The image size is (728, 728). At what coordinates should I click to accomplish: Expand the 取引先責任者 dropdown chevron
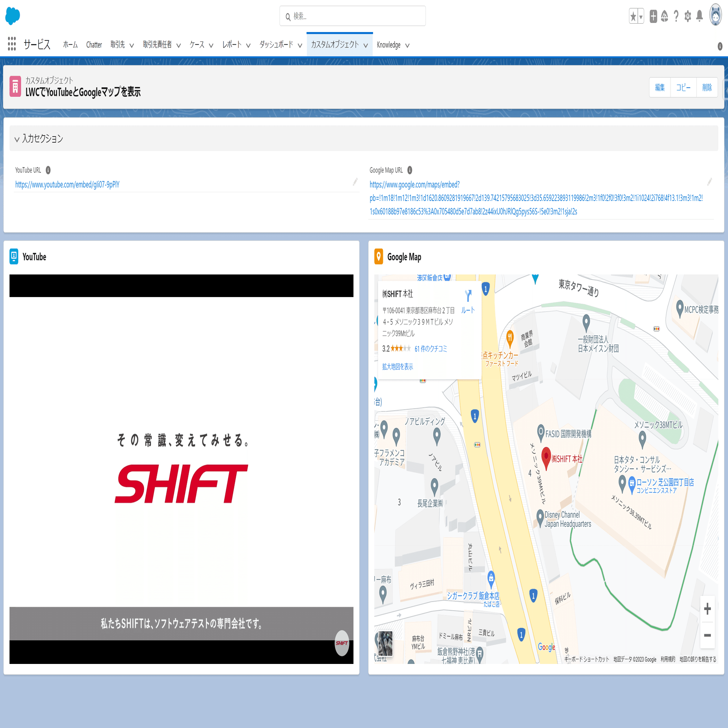point(179,45)
